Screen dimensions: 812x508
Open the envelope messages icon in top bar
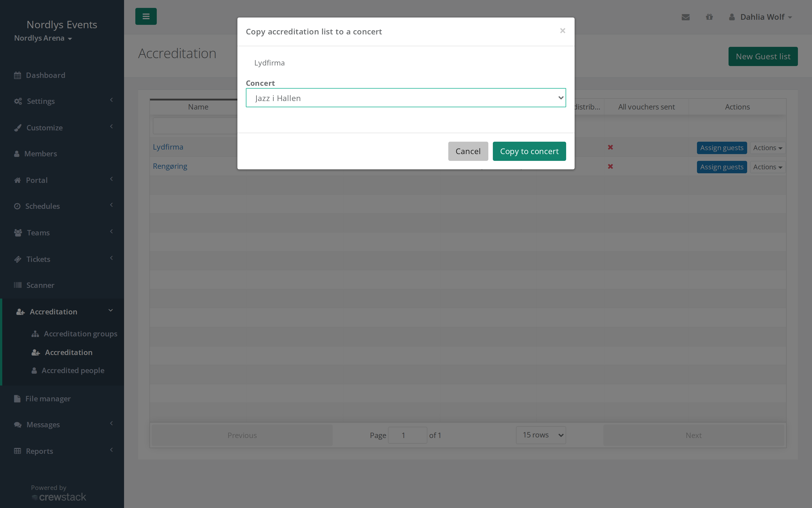tap(685, 17)
